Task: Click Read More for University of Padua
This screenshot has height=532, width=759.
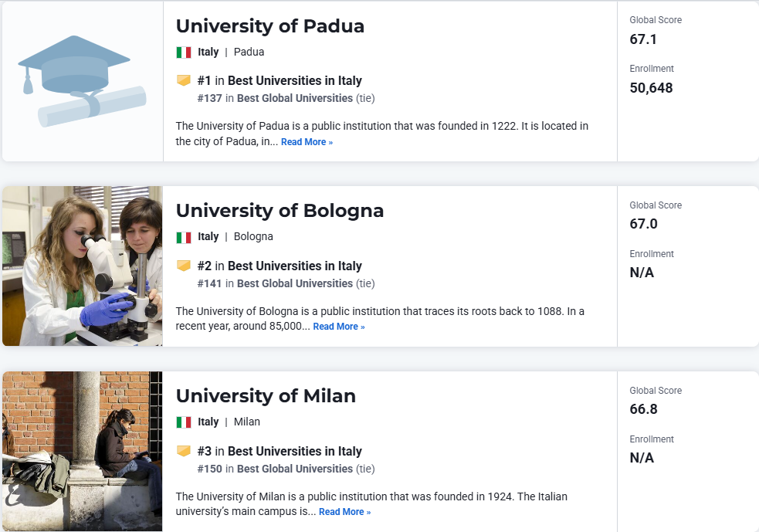Action: 307,142
